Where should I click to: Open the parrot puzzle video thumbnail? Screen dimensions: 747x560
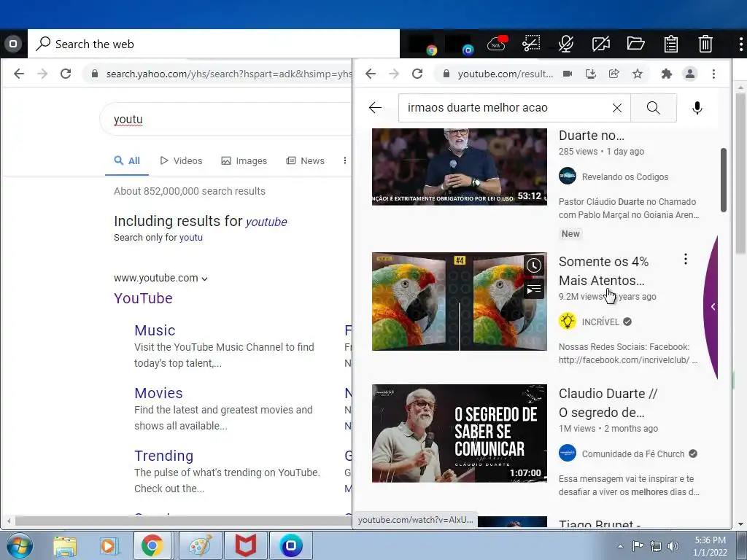coord(460,301)
